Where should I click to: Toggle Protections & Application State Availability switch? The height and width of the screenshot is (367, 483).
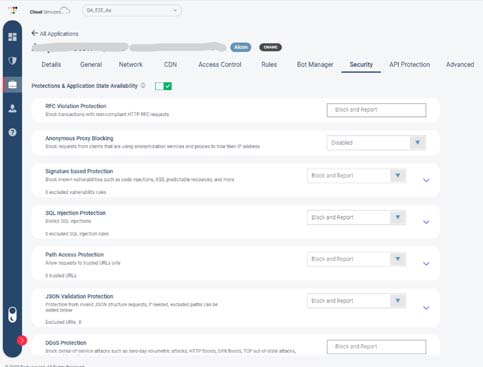tap(163, 86)
